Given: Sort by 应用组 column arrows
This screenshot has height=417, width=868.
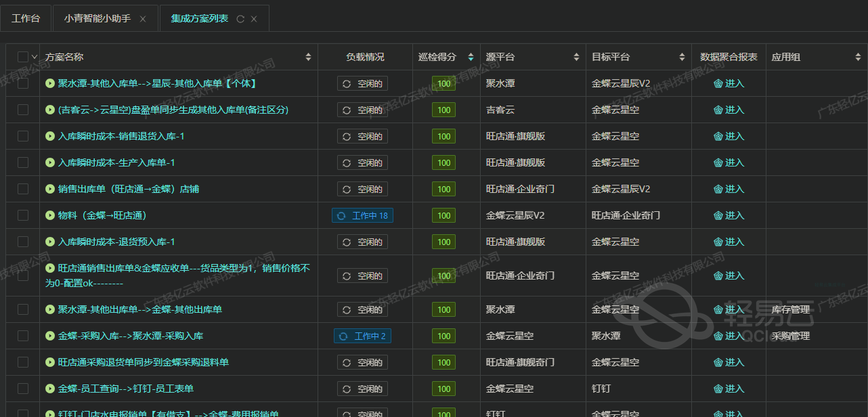Looking at the screenshot, I should pyautogui.click(x=858, y=57).
